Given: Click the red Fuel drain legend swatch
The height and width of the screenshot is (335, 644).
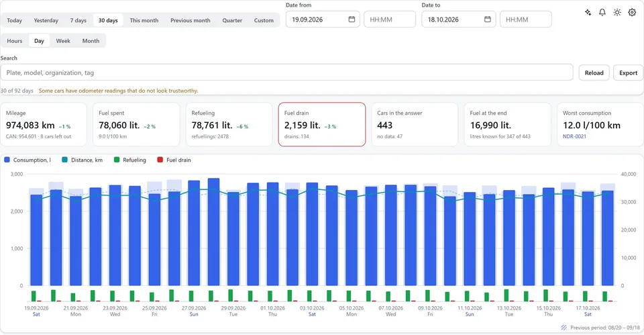Looking at the screenshot, I should tap(160, 160).
